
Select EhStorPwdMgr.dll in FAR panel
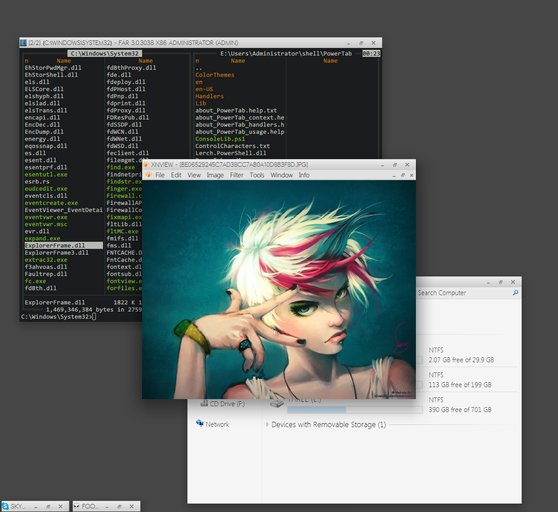53,68
